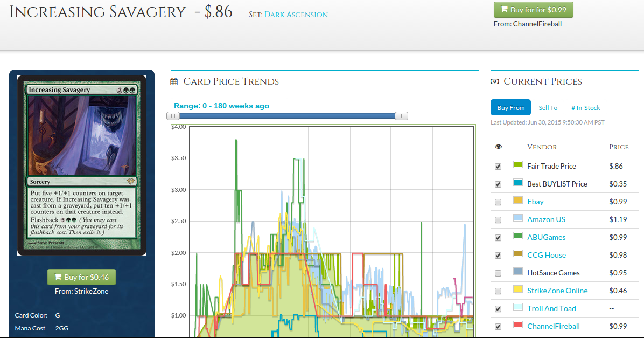Click the Amazon US $1.19 price
644x338 pixels.
coord(618,219)
